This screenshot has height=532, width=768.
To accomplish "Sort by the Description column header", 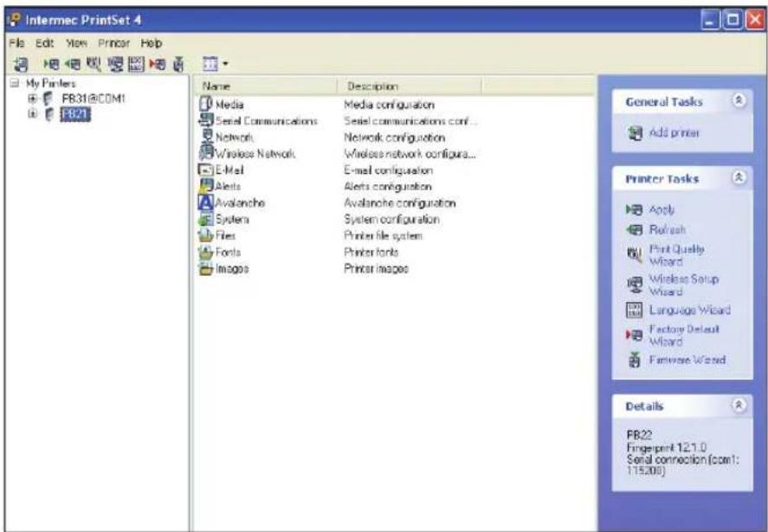I will [410, 87].
